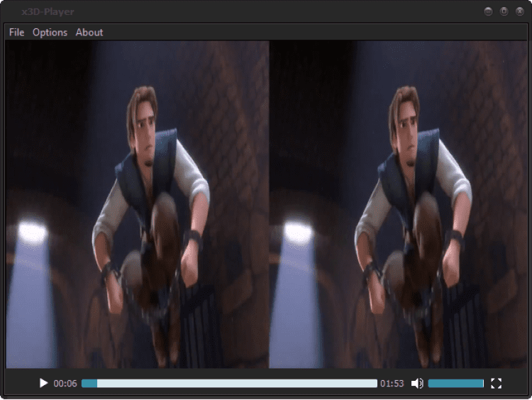Open the About menu
Screen dimensions: 532x400
[x=89, y=32]
